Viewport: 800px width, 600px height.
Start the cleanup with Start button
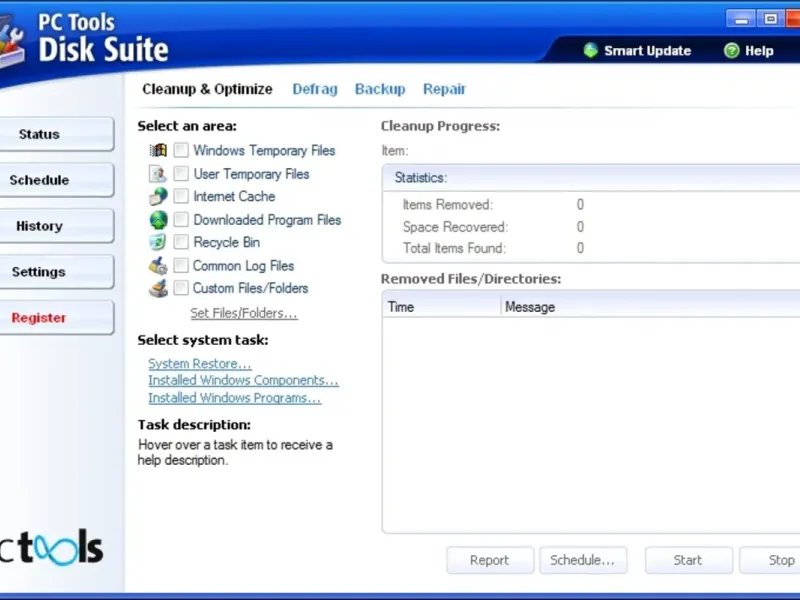click(x=688, y=560)
